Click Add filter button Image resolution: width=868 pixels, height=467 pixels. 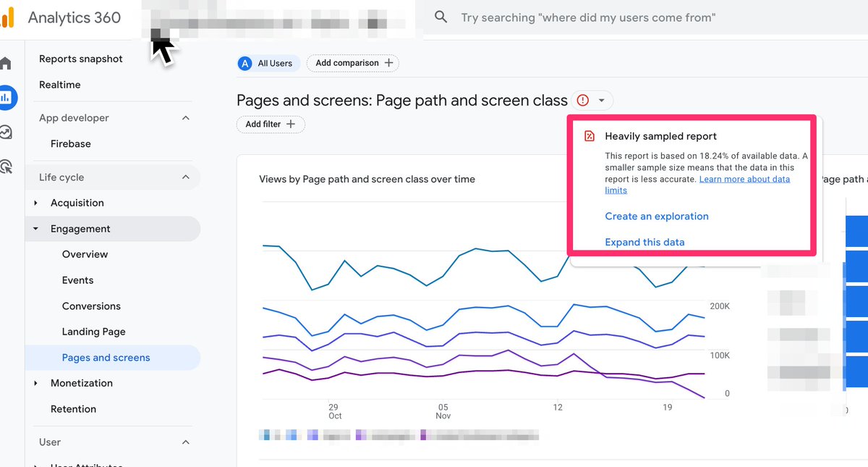(x=271, y=124)
